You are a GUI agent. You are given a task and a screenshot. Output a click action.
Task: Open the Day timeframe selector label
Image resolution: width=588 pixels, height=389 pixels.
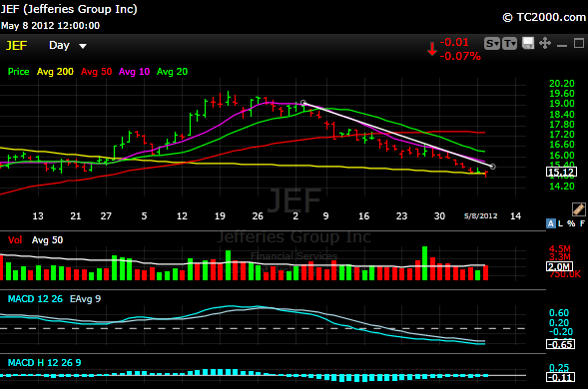(59, 45)
